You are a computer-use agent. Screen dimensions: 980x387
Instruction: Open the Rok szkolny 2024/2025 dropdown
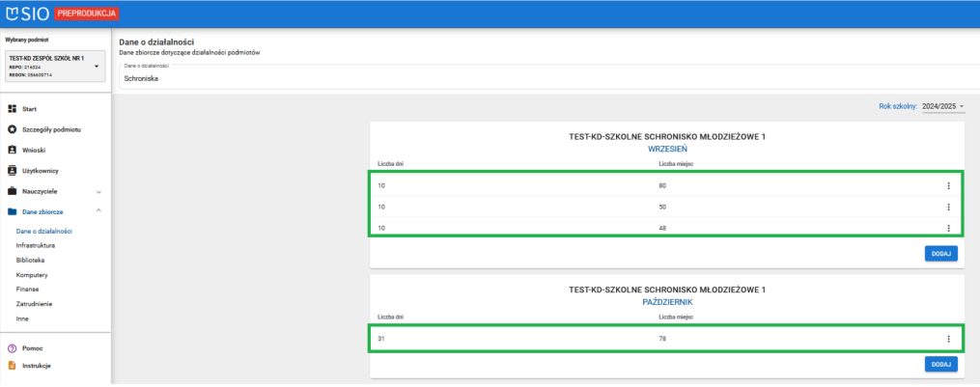[942, 106]
